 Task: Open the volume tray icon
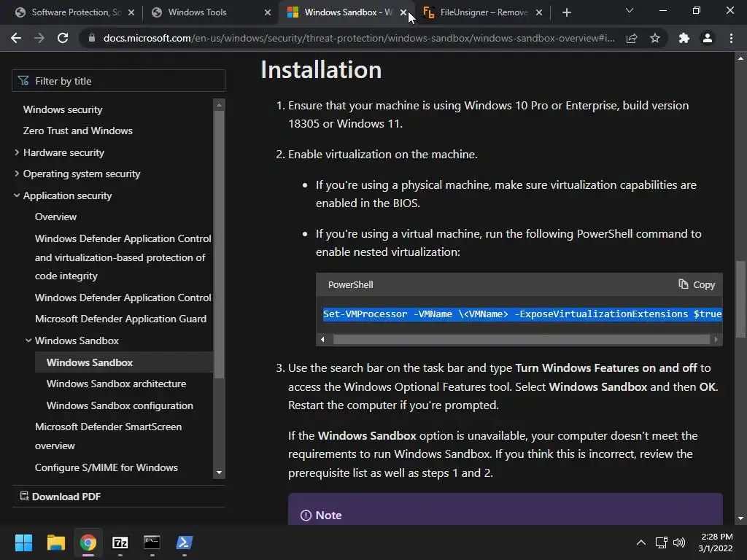(679, 542)
